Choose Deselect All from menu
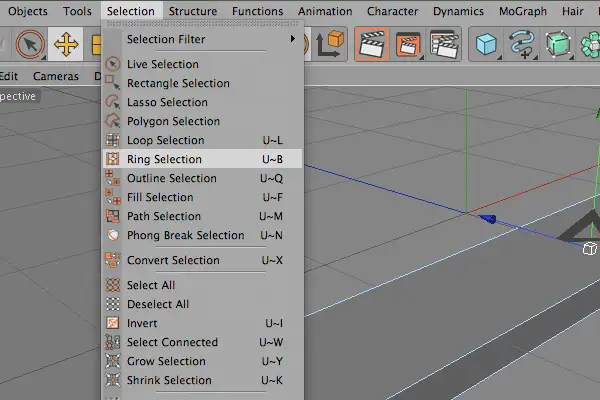 click(x=203, y=304)
